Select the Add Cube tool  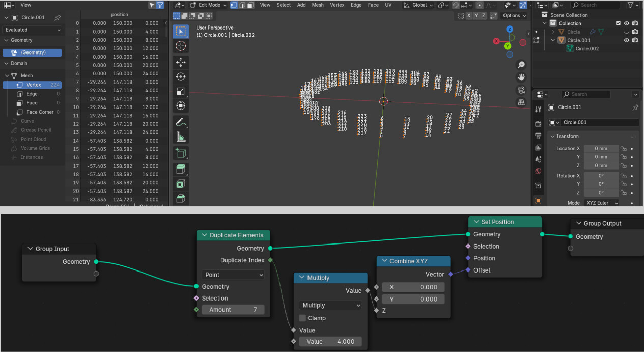181,153
